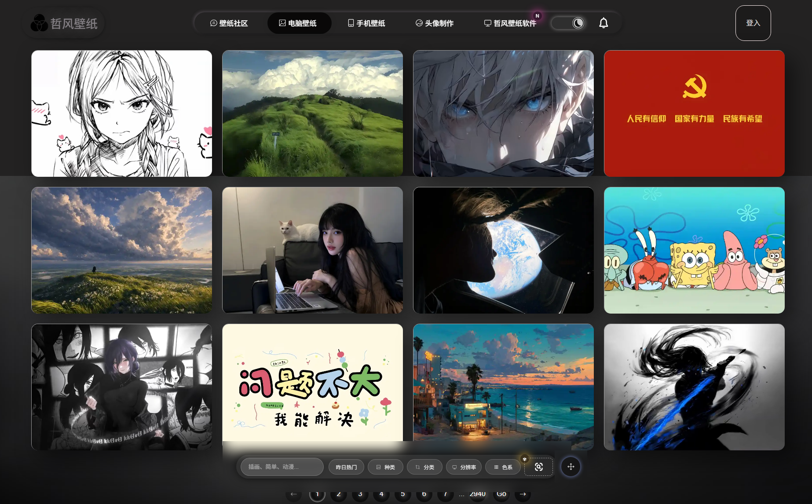Go to the 头像制作 tab

pyautogui.click(x=435, y=23)
